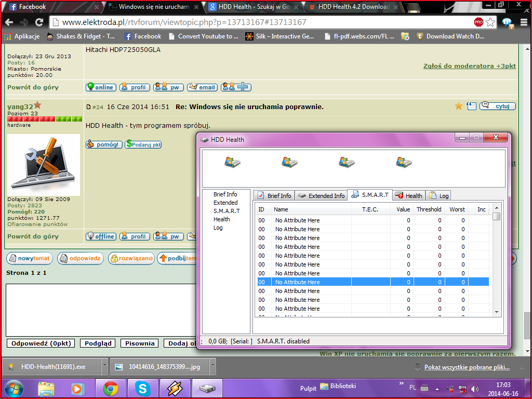This screenshot has width=532, height=399.
Task: Click the Name column header
Action: tap(311, 209)
